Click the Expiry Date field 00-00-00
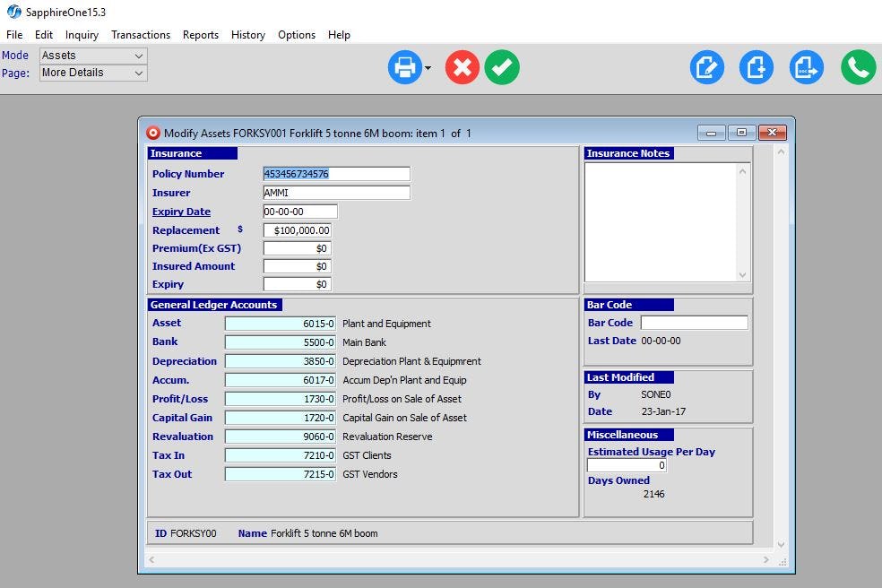Viewport: 882px width, 588px height. (x=299, y=212)
